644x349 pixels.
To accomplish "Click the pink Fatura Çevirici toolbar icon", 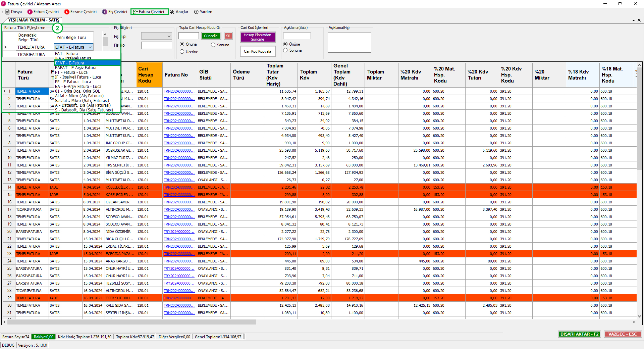I will [x=30, y=12].
